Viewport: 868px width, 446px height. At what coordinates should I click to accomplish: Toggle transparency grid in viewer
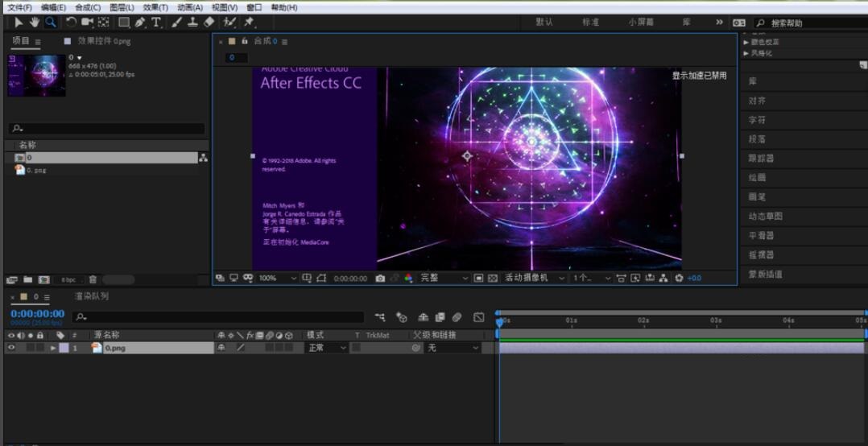(x=493, y=278)
